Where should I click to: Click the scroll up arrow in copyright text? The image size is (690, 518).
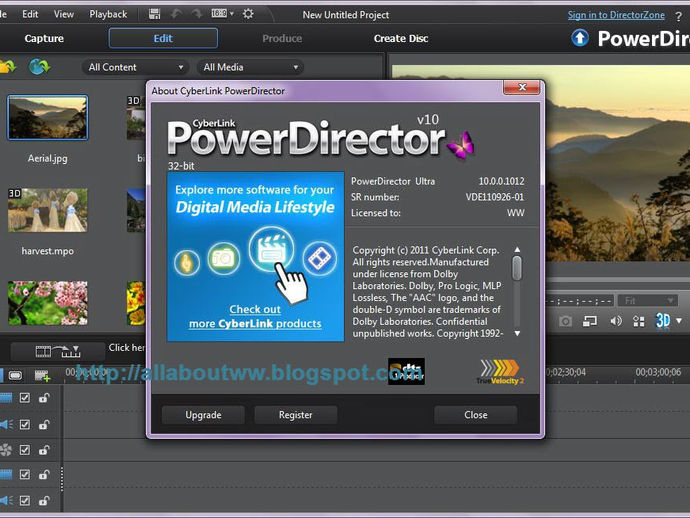point(518,250)
